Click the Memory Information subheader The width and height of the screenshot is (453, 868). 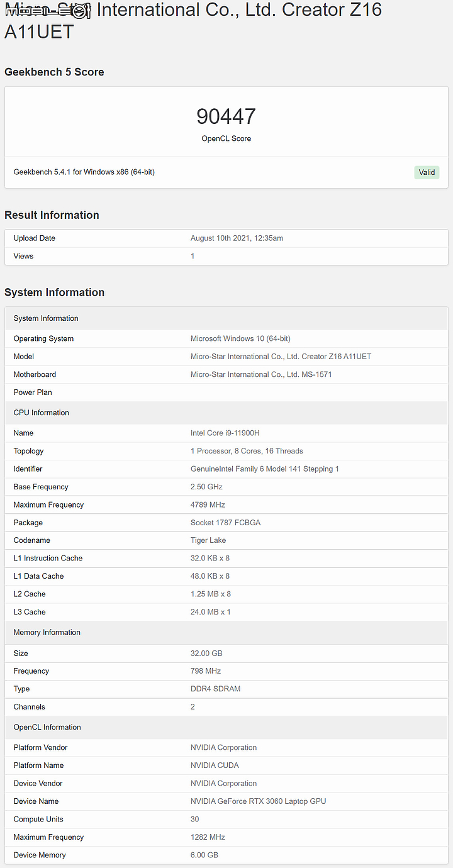pyautogui.click(x=47, y=632)
